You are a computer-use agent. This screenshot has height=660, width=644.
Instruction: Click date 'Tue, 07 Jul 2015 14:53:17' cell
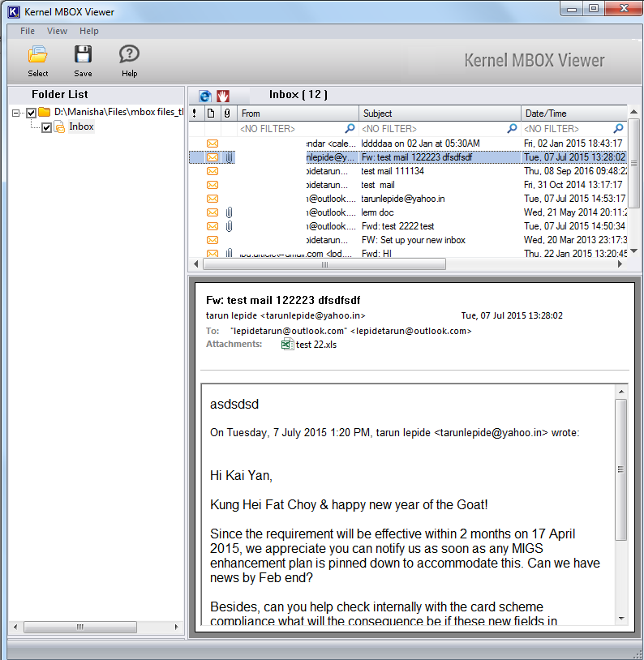(574, 199)
